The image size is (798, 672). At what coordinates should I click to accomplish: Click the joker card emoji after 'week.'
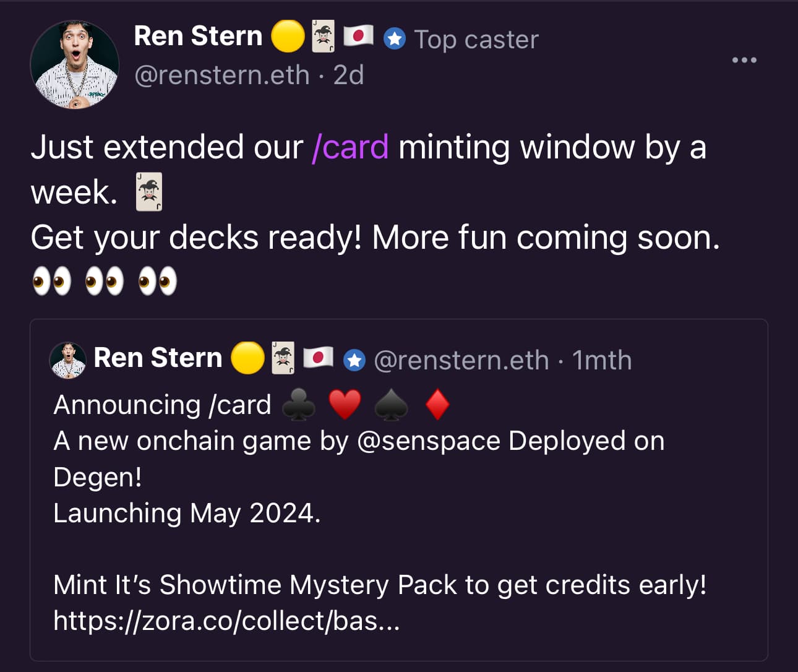148,192
